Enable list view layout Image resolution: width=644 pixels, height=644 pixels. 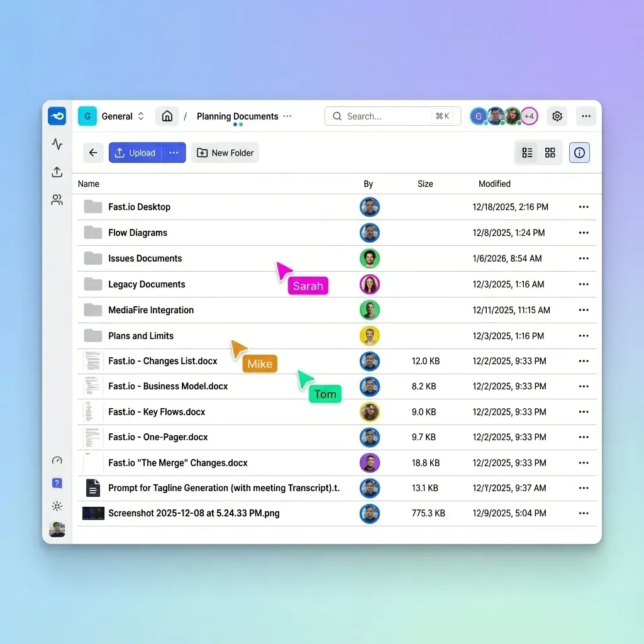[527, 152]
